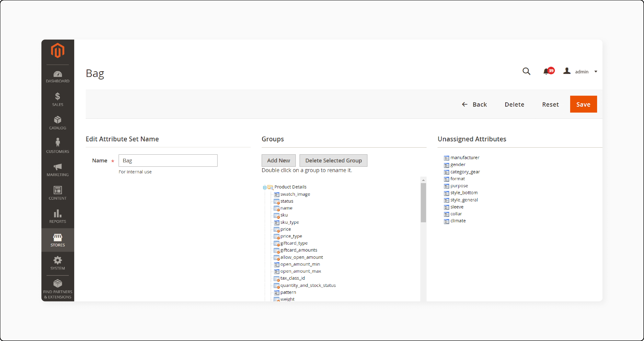Click the admin user avatar icon
Viewport: 644px width, 341px height.
pyautogui.click(x=567, y=71)
